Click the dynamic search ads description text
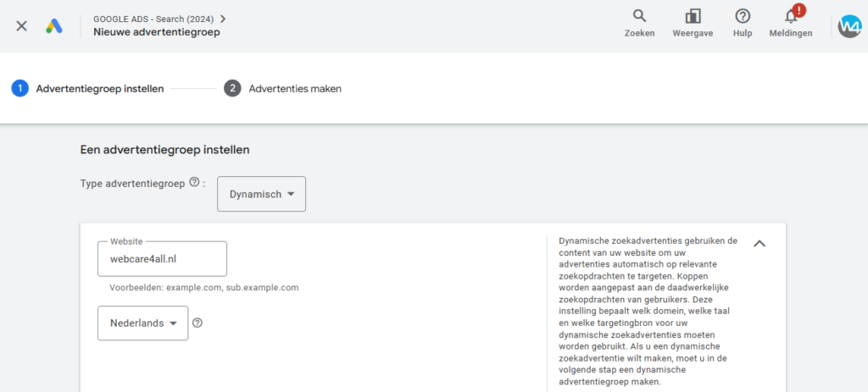Screen dimensions: 868x392 [648, 311]
